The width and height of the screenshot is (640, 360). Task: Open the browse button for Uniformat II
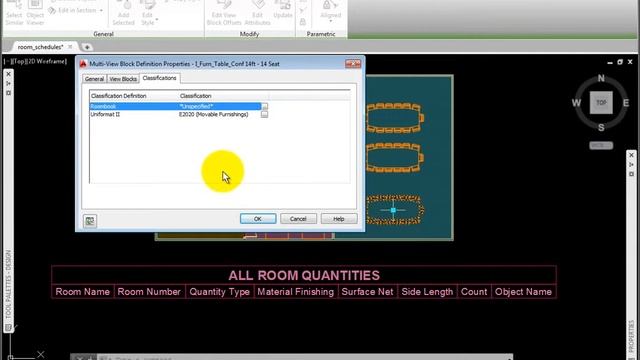(264, 115)
